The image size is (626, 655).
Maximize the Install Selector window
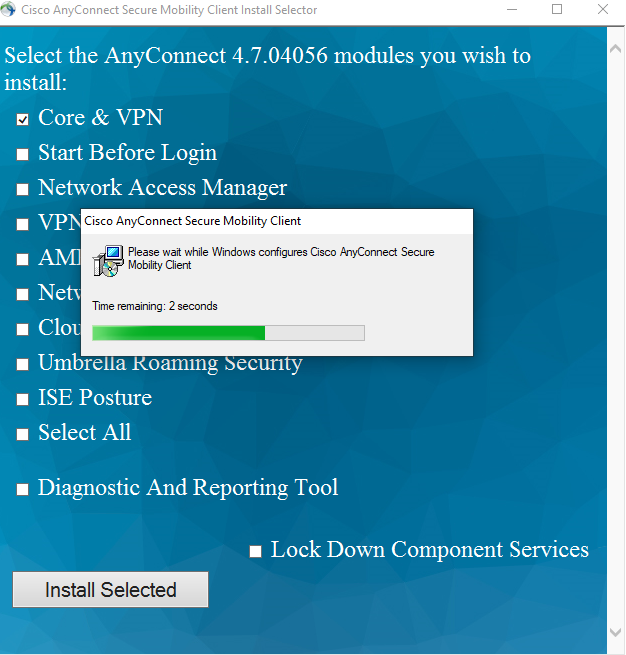(x=557, y=10)
